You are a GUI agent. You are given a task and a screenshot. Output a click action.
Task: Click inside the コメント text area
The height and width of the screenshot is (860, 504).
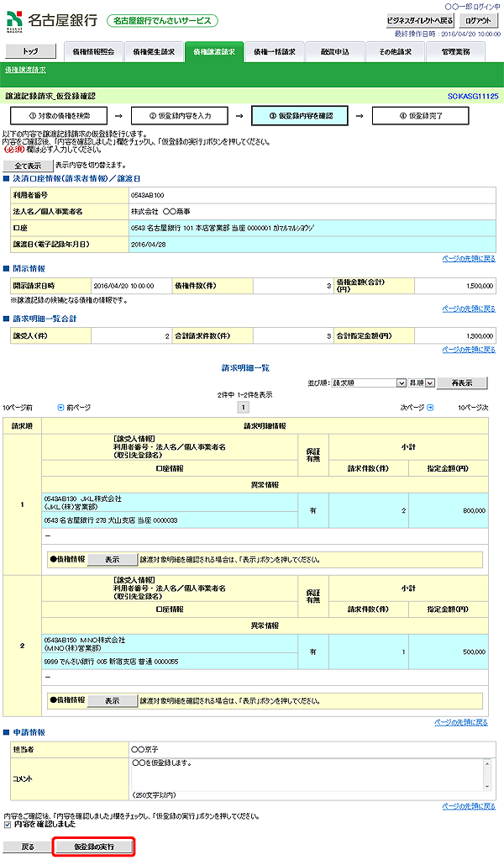click(307, 774)
